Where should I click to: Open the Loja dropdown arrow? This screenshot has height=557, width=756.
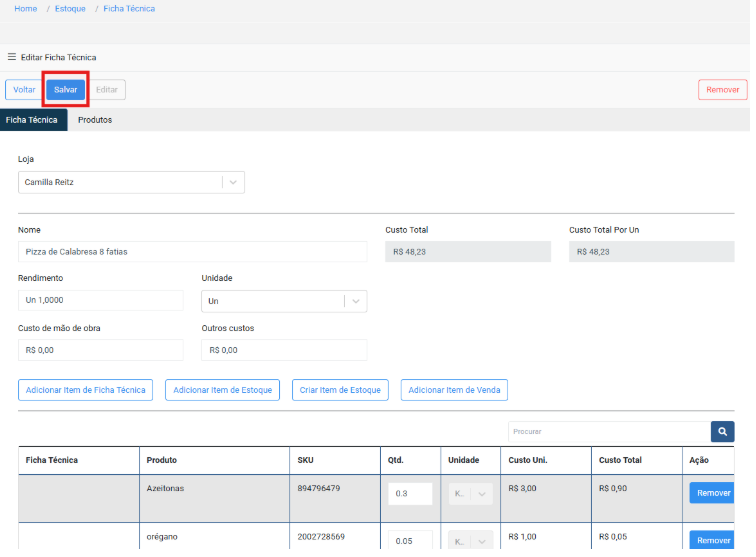[232, 183]
